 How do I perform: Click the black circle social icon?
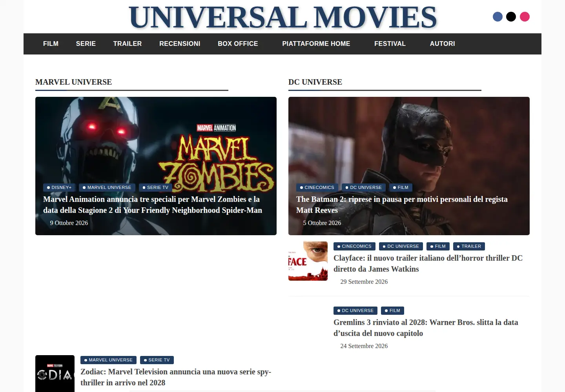pos(511,17)
